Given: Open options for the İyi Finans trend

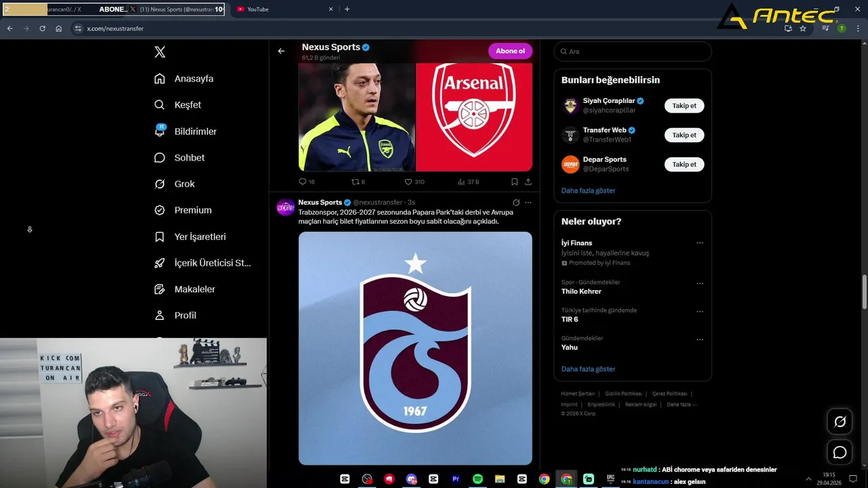Looking at the screenshot, I should 700,243.
